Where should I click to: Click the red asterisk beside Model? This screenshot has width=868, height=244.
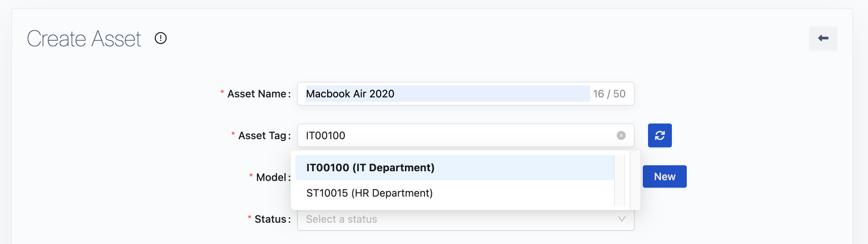pos(251,176)
